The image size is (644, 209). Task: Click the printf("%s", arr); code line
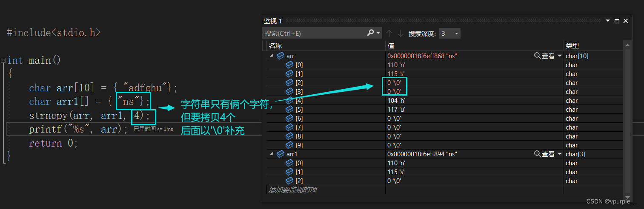78,129
